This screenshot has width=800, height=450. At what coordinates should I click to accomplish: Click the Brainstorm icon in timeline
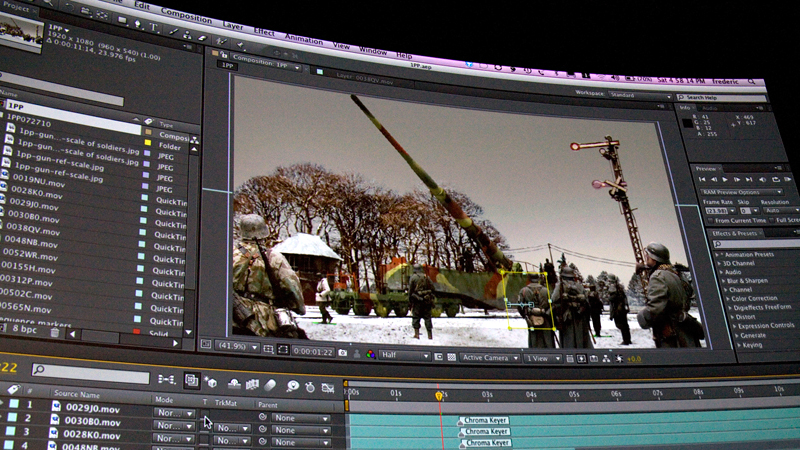293,386
